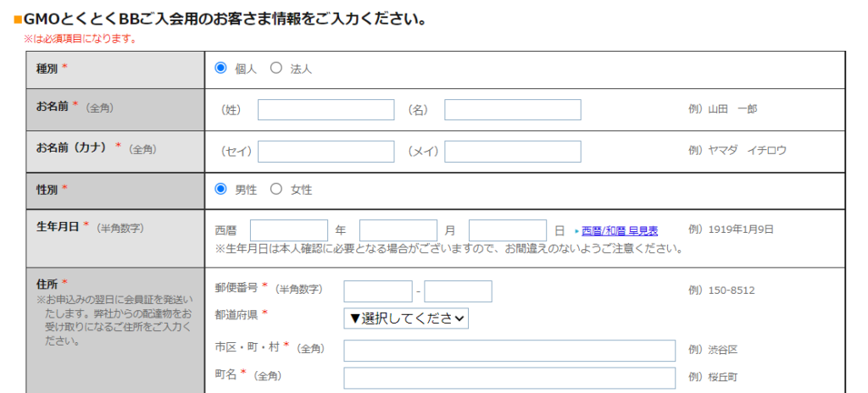The height and width of the screenshot is (393, 868).
Task: Click the 種別 row label
Action: click(47, 68)
